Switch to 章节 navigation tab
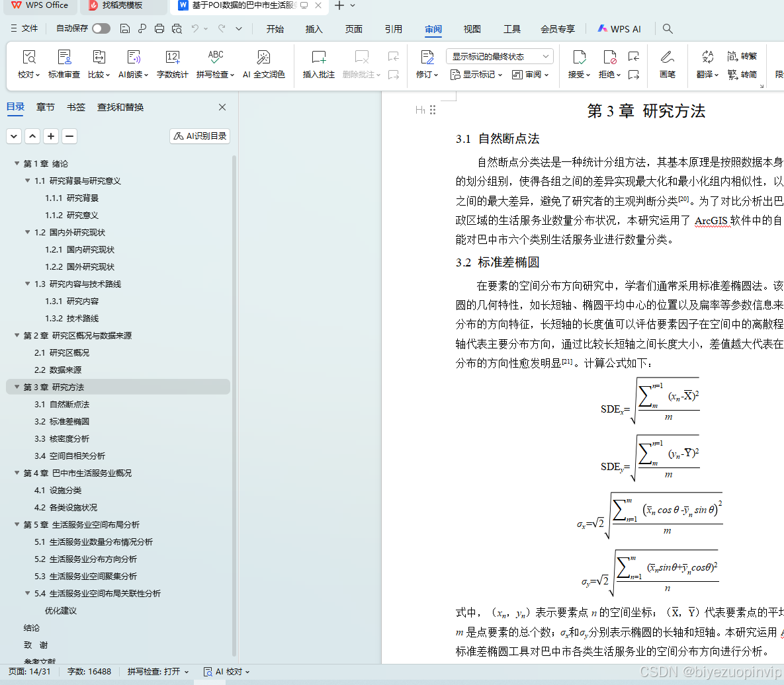784x685 pixels. tap(46, 107)
